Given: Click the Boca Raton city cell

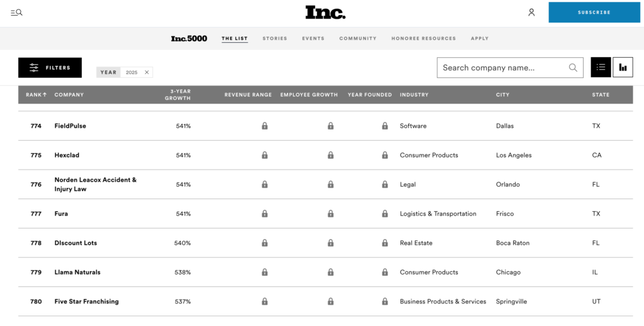Looking at the screenshot, I should coord(513,242).
